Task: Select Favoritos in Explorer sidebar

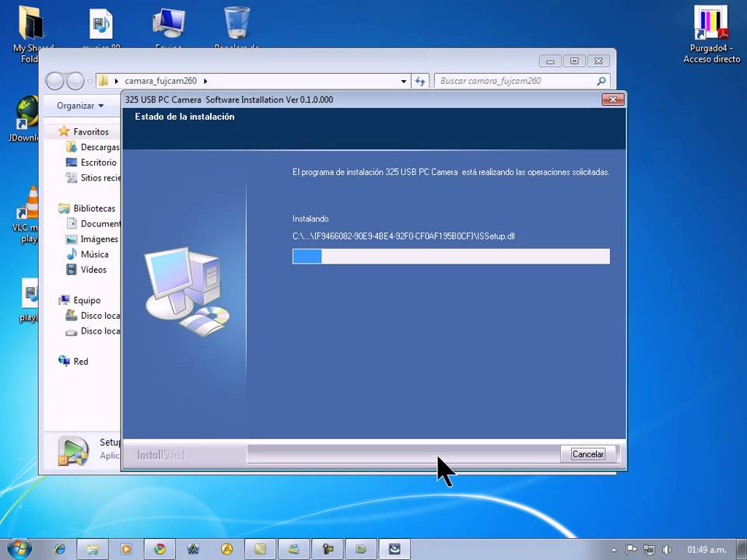Action: (x=90, y=132)
